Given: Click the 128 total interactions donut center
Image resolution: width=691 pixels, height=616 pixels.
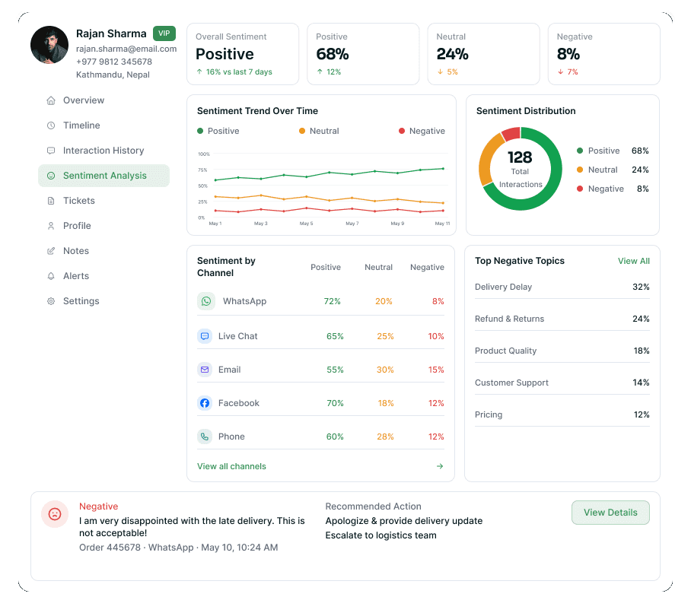Looking at the screenshot, I should pos(520,169).
